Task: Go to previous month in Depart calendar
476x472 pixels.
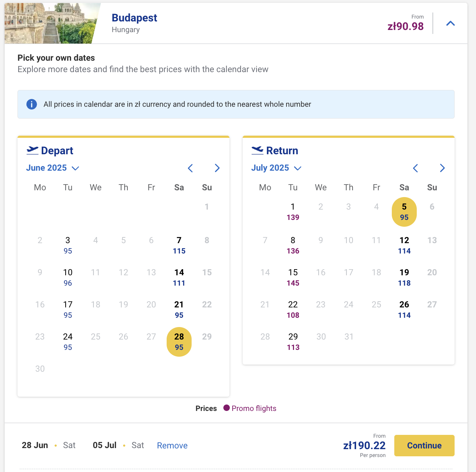Action: [191, 168]
